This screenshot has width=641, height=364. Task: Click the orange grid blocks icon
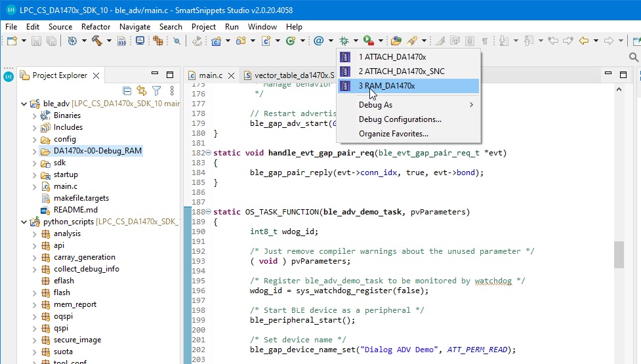[x=158, y=41]
